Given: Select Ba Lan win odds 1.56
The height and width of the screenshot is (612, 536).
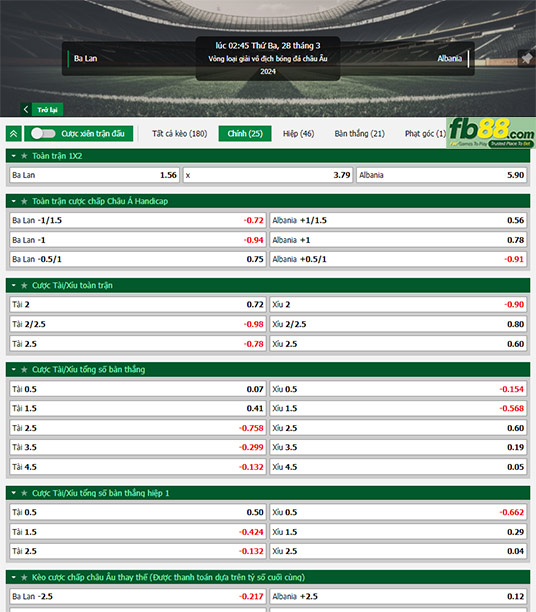Looking at the screenshot, I should tap(94, 175).
